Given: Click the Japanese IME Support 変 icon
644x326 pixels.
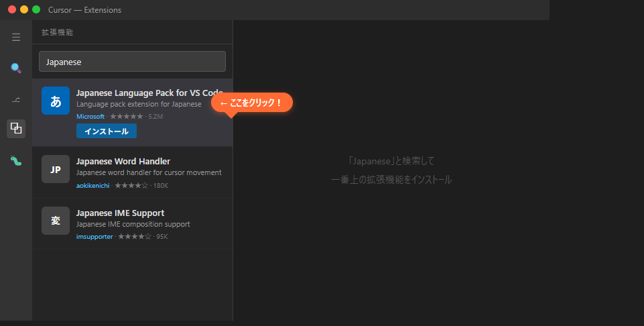Looking at the screenshot, I should (x=56, y=221).
